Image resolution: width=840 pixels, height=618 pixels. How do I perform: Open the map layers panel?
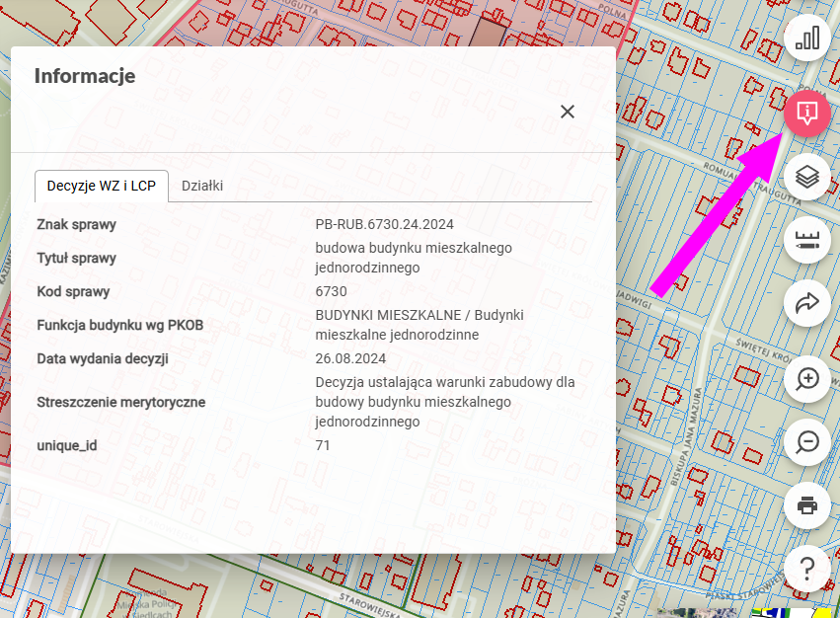click(x=807, y=177)
